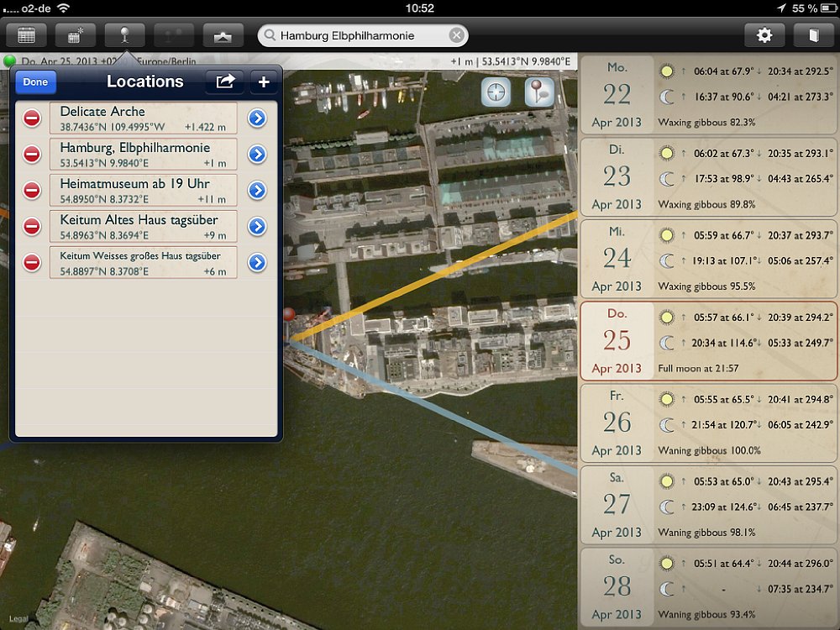Add a new location with plus button

click(264, 82)
